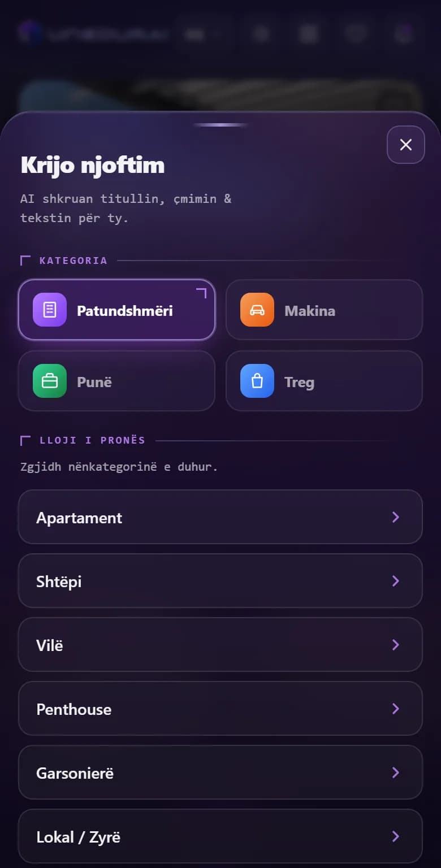The image size is (441, 868).
Task: Tap the Vilë property type label
Action: [50, 645]
